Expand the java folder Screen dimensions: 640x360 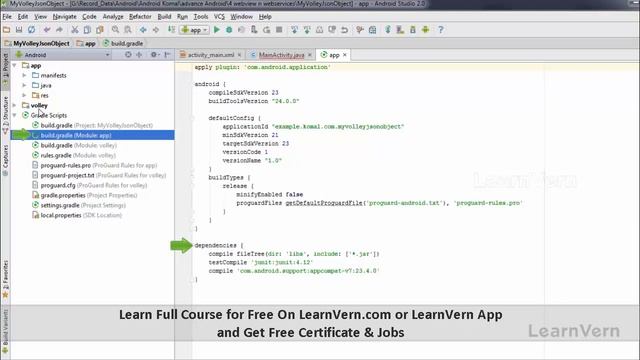click(x=24, y=85)
